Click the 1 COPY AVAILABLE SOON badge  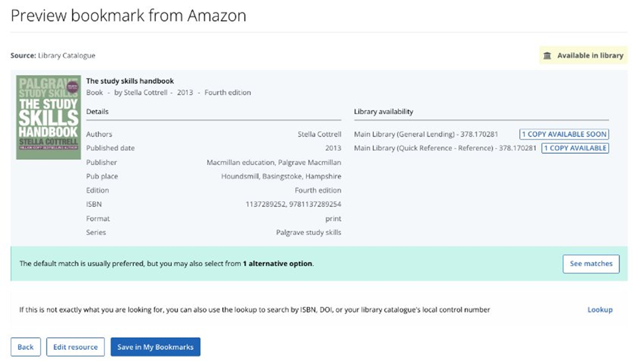(x=564, y=134)
